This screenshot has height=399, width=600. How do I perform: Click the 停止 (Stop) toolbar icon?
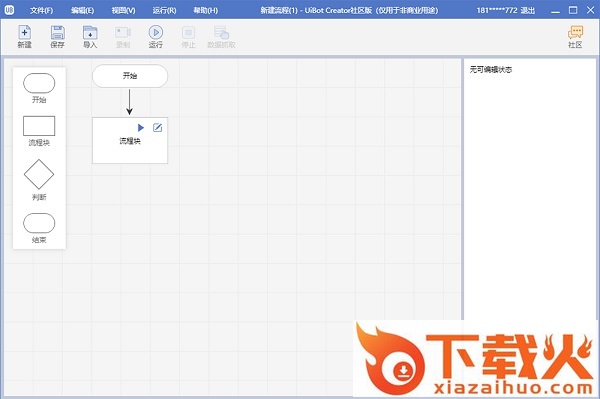pos(188,33)
